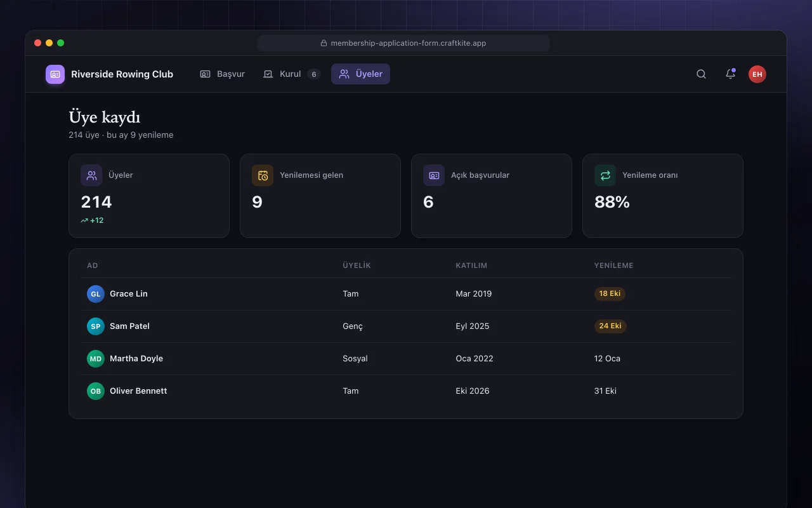The height and width of the screenshot is (508, 812).
Task: Click the Eyl 2025 join date
Action: (x=473, y=326)
